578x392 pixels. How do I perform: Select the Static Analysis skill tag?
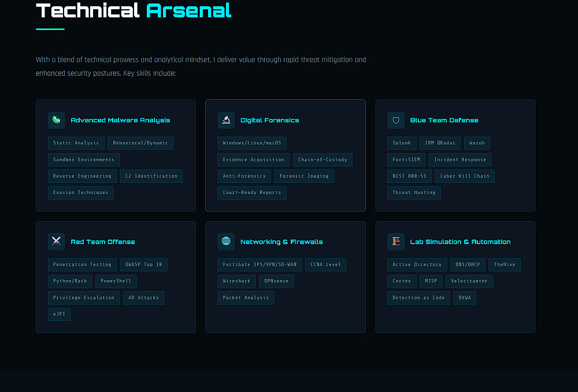point(76,143)
